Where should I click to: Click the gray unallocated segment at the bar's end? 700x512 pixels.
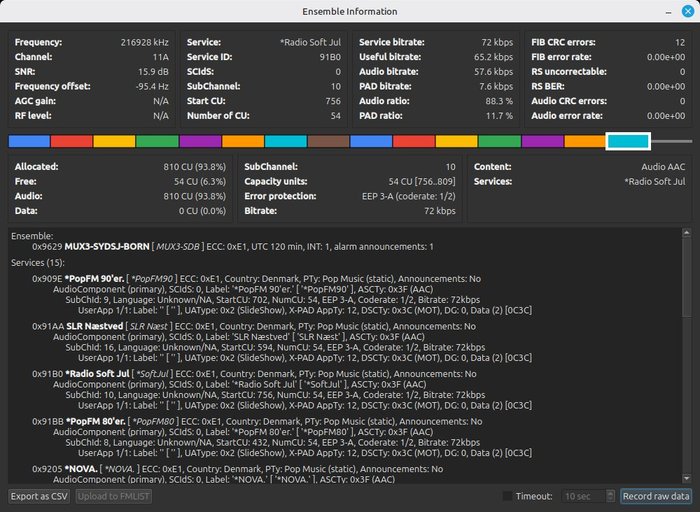[x=670, y=142]
